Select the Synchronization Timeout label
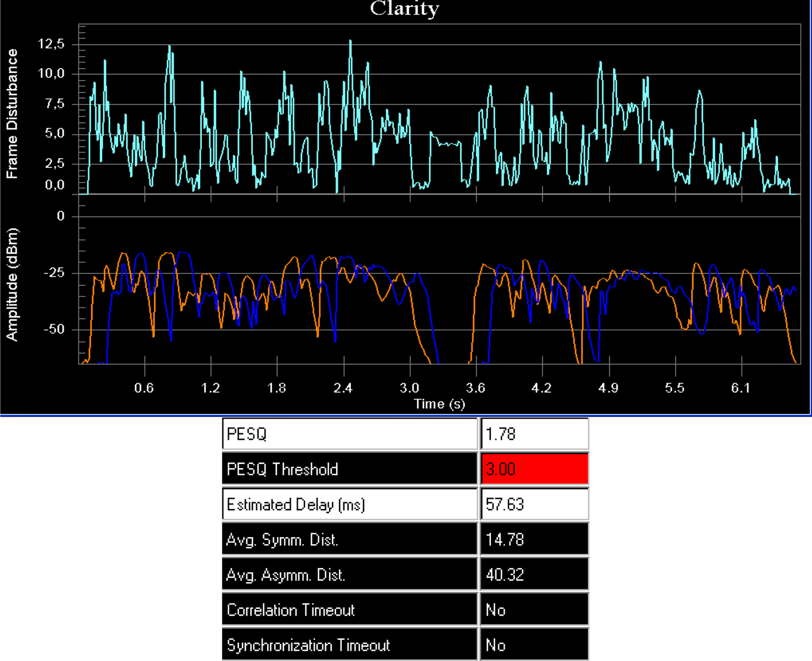This screenshot has height=661, width=812. click(350, 645)
